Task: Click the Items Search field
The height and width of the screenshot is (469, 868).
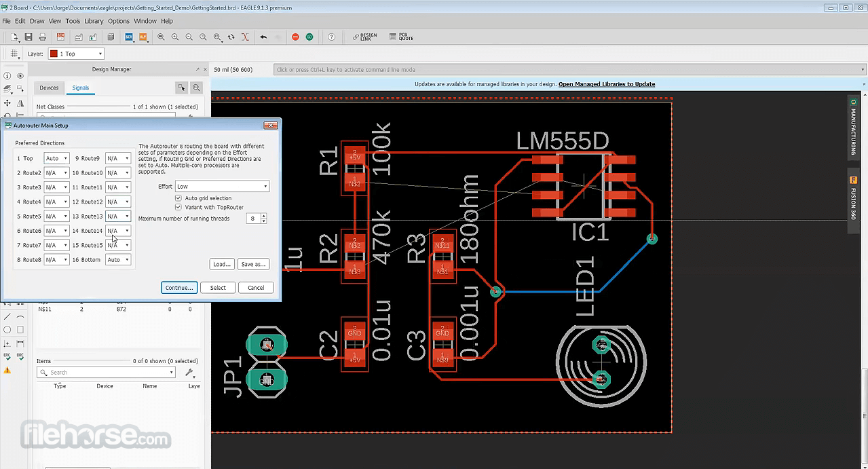Action: point(105,373)
